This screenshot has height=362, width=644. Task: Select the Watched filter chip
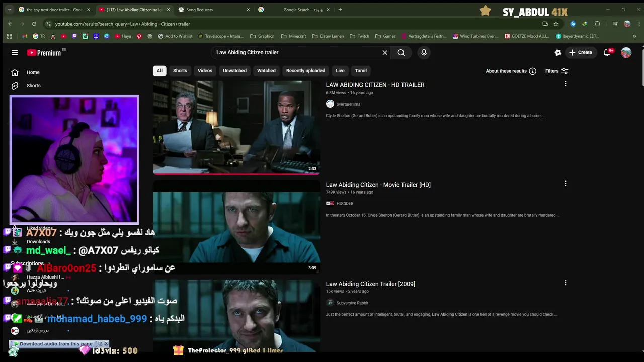pos(266,71)
